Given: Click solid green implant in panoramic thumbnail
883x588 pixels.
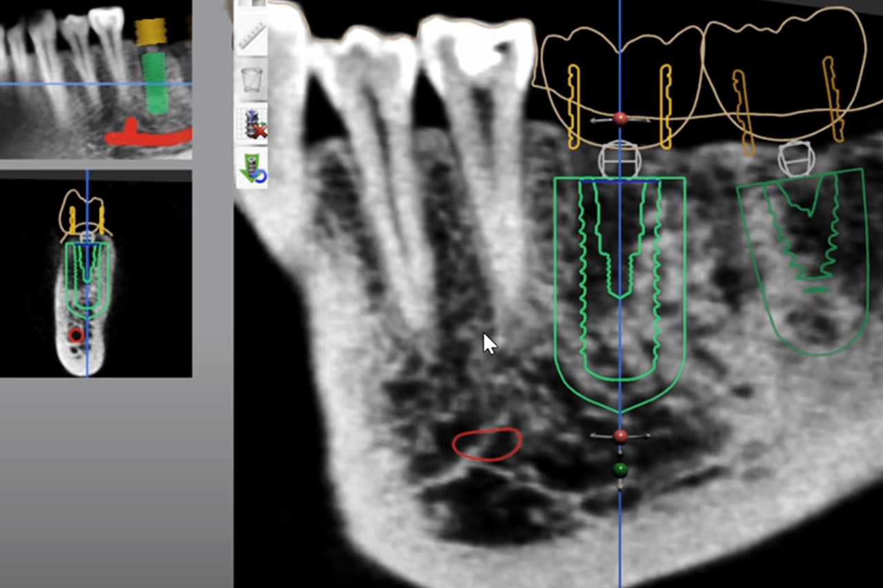Looking at the screenshot, I should click(x=155, y=83).
